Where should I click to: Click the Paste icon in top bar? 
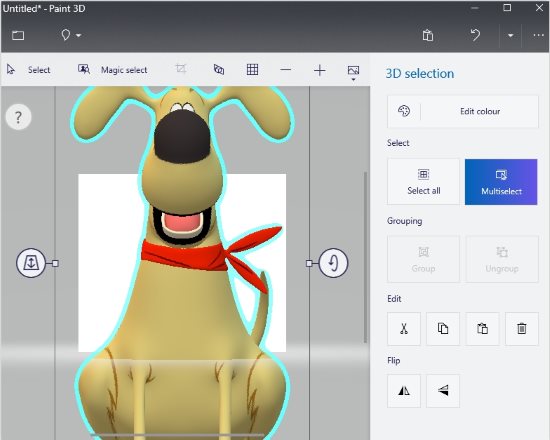coord(428,35)
